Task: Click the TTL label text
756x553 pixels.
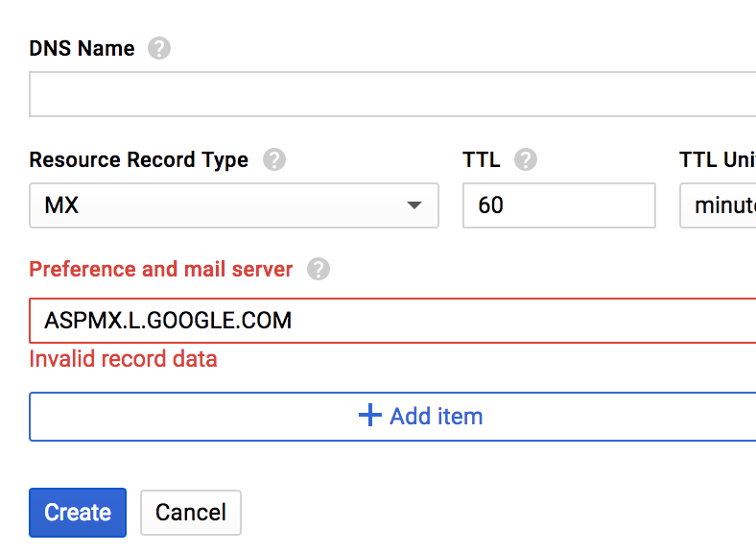Action: click(482, 160)
